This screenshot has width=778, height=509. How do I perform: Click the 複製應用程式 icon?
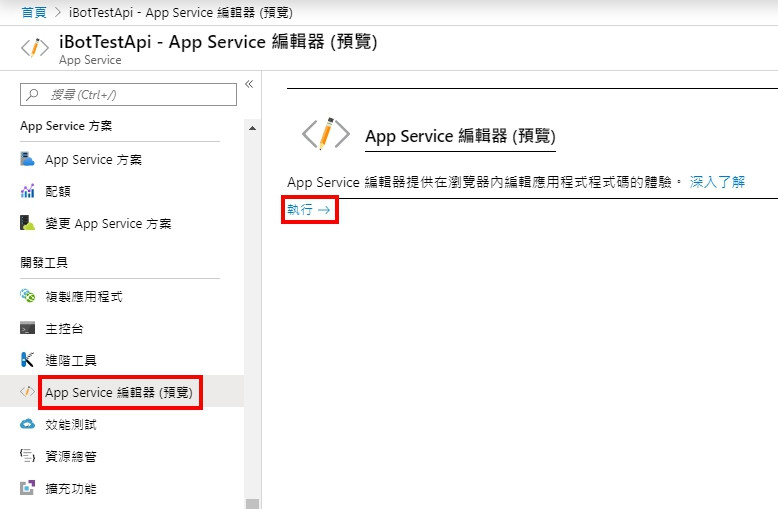(x=27, y=296)
